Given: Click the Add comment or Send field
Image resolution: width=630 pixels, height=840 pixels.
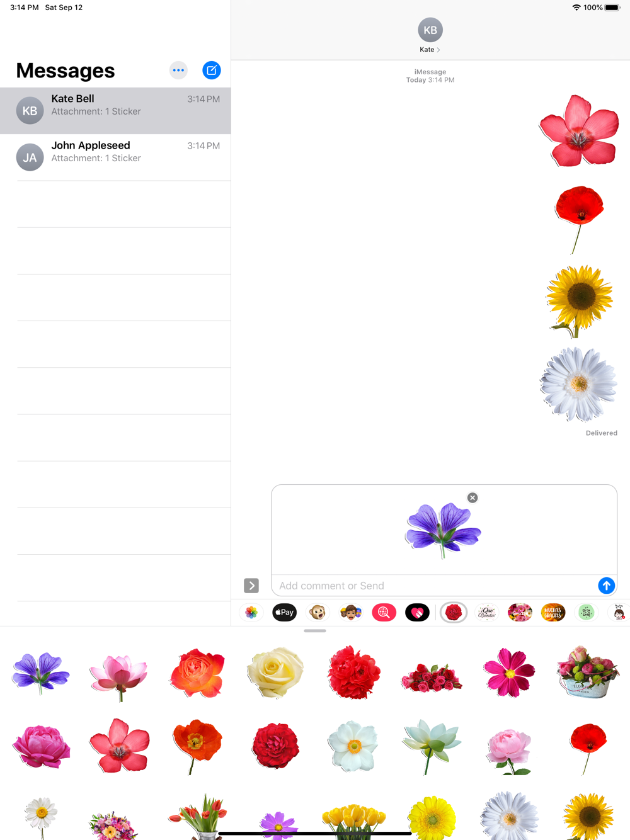Looking at the screenshot, I should tap(435, 586).
